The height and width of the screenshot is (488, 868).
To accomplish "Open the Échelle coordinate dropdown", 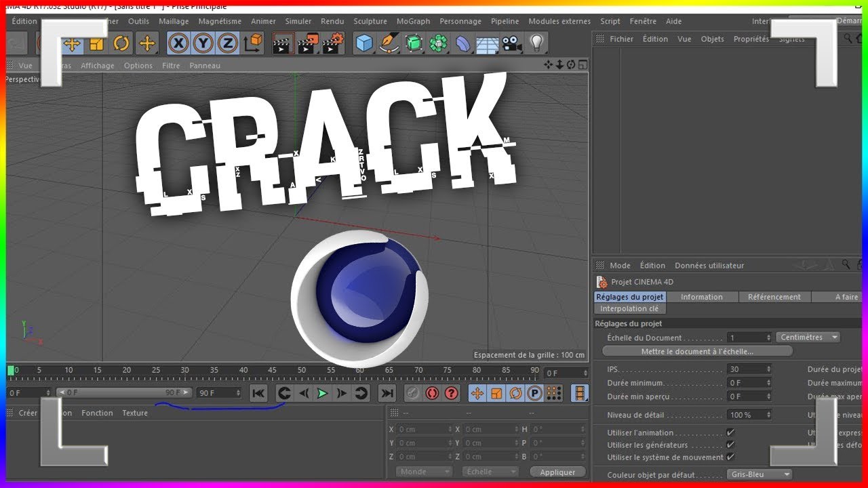I will click(x=490, y=472).
